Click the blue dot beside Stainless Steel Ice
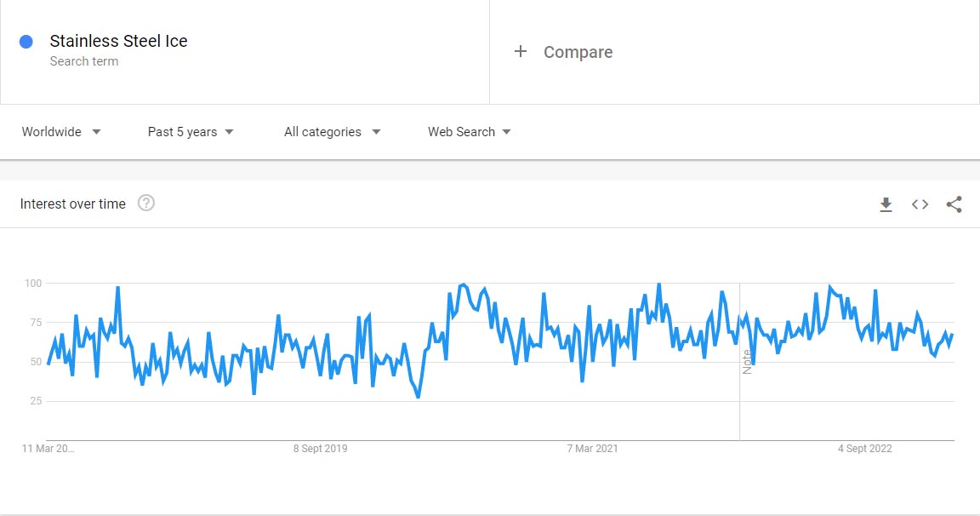 point(26,42)
